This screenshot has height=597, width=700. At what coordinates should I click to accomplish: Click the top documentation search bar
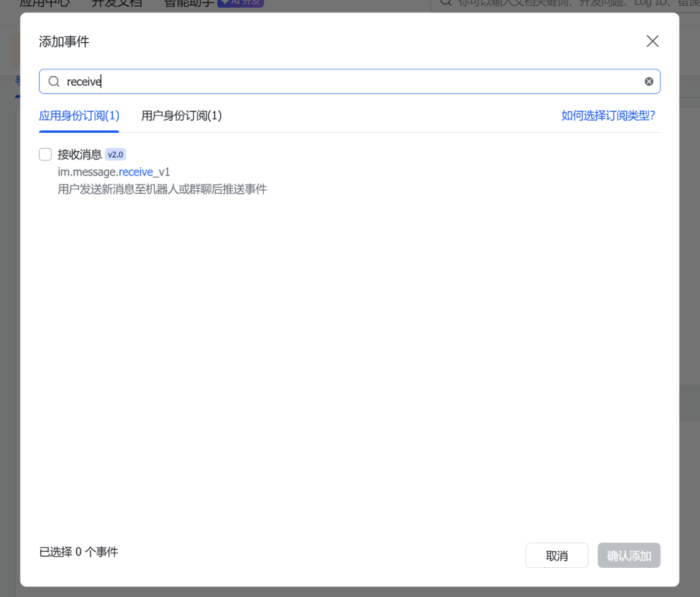[564, 5]
